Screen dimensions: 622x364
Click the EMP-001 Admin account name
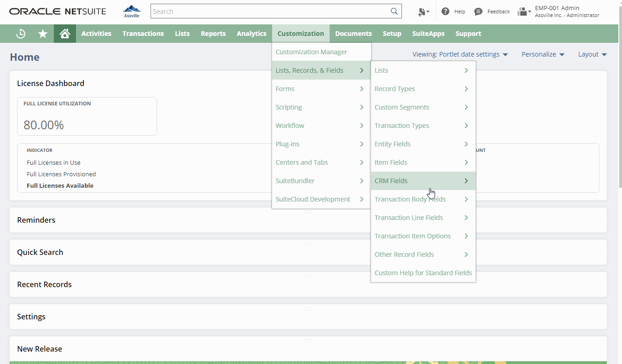557,8
